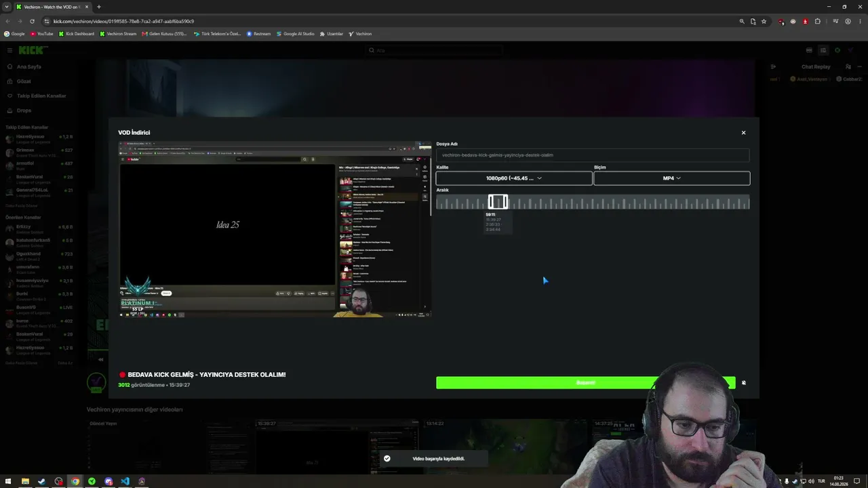This screenshot has height=488, width=868.
Task: Open Visual Studio Code from the taskbar
Action: (125, 481)
